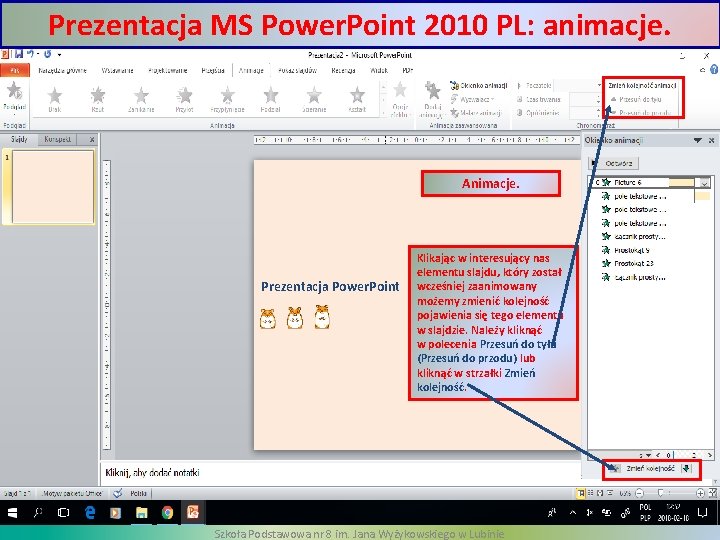The width and height of the screenshot is (720, 540).
Task: Click the Undo arrow in title bar
Action: tap(30, 55)
